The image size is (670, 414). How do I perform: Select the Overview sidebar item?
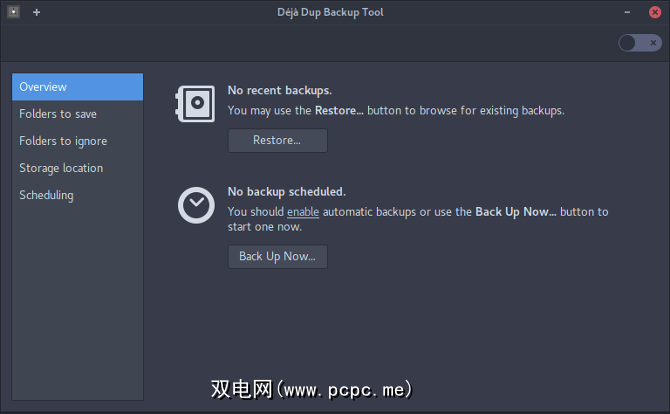77,87
